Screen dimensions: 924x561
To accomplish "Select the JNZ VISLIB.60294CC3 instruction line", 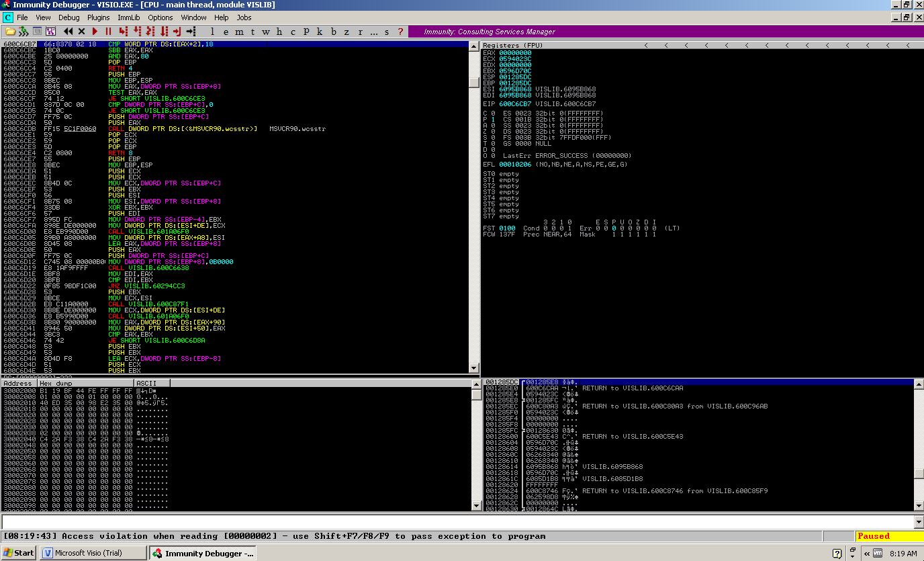I will tap(235, 286).
